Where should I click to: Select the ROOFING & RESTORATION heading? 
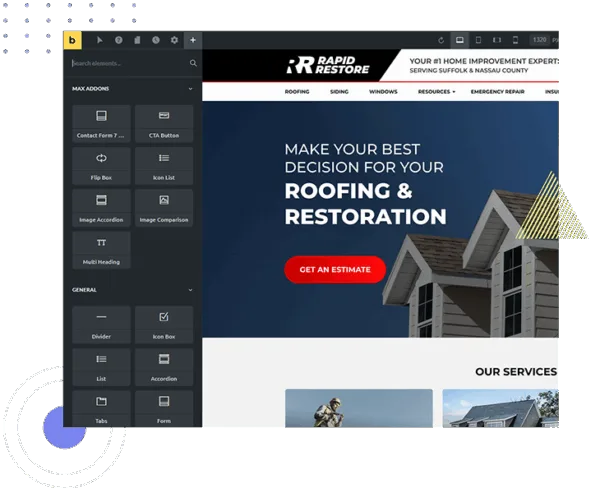(x=365, y=204)
